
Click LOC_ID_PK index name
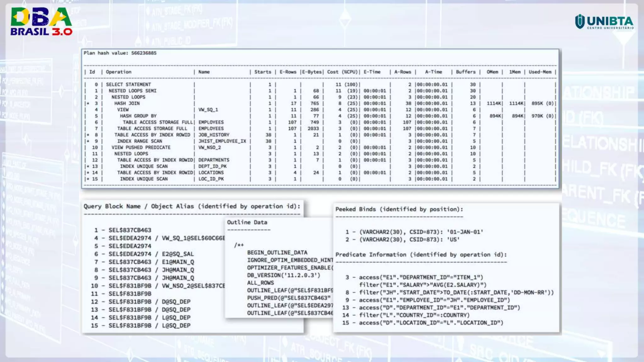click(x=211, y=179)
